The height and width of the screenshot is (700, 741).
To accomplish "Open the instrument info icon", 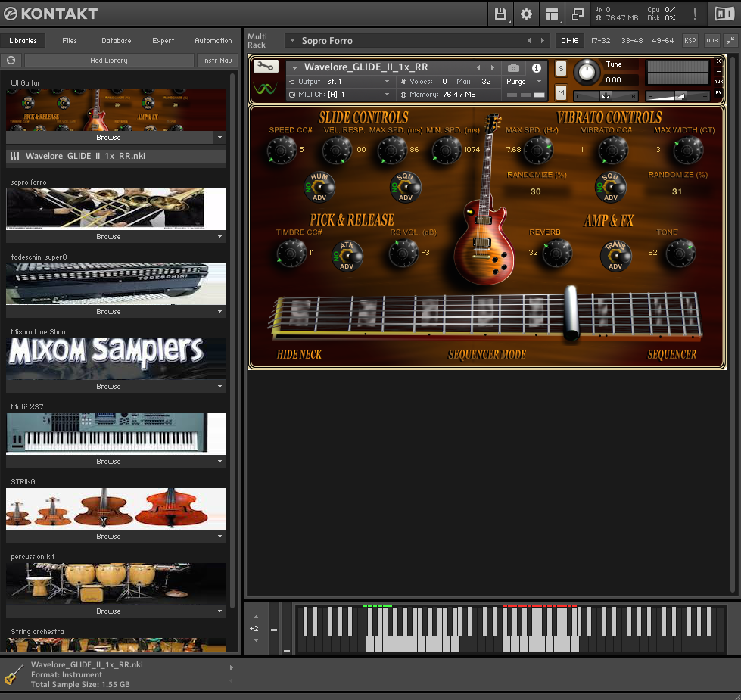I will point(537,68).
